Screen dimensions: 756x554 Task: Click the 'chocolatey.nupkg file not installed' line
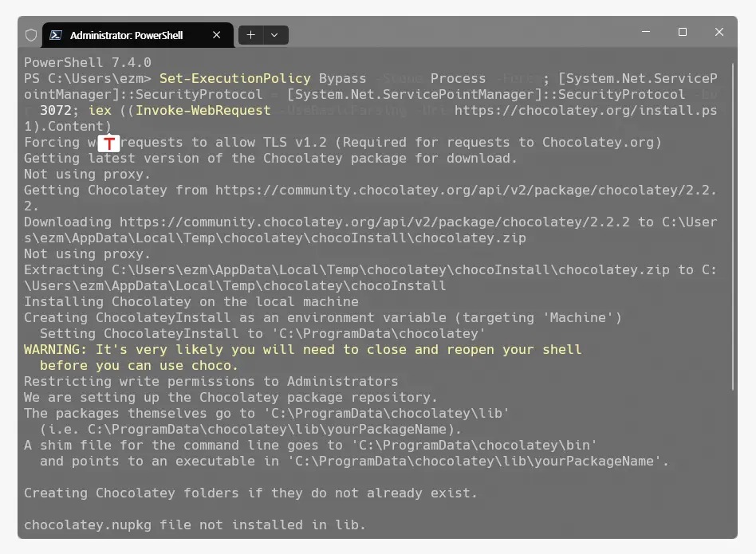point(195,525)
